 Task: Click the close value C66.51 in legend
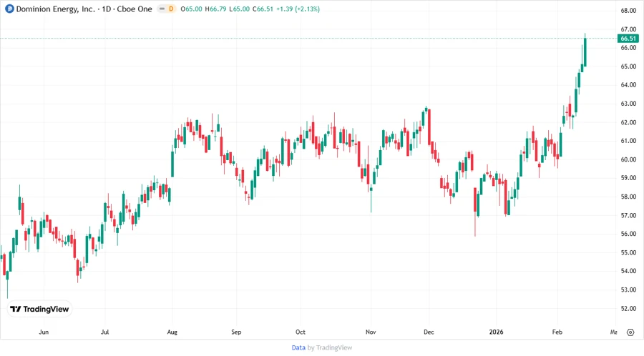263,9
